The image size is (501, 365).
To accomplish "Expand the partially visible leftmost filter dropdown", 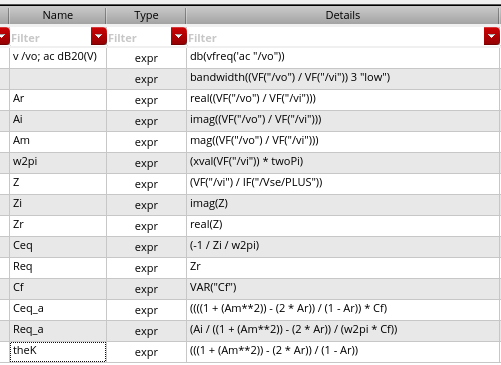I will coord(4,36).
